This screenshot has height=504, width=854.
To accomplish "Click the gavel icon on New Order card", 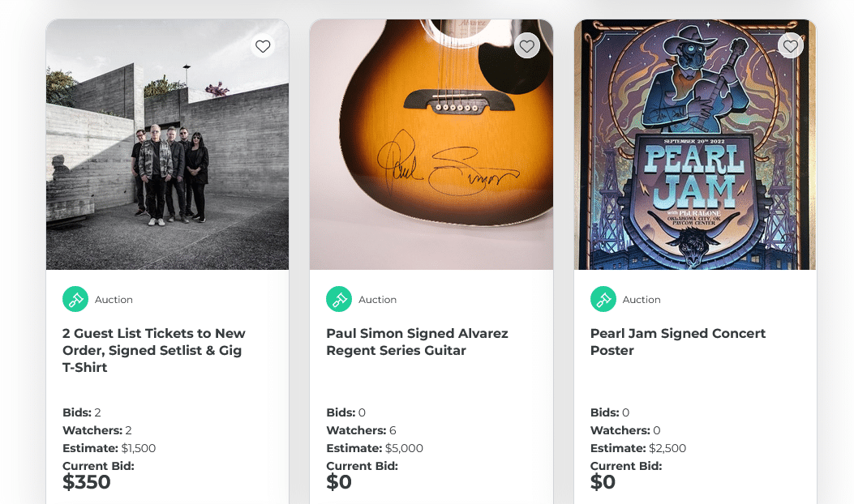I will click(75, 299).
